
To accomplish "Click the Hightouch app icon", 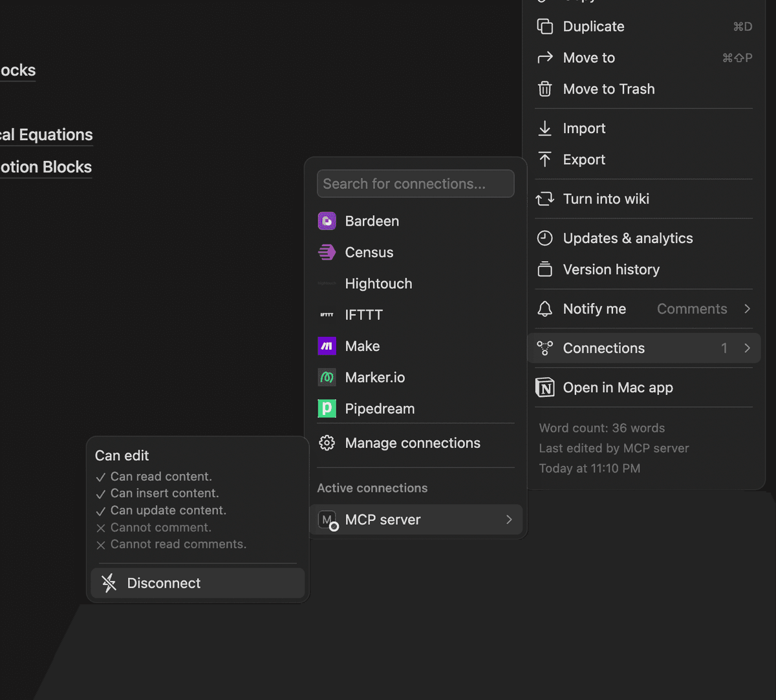I will 327,284.
